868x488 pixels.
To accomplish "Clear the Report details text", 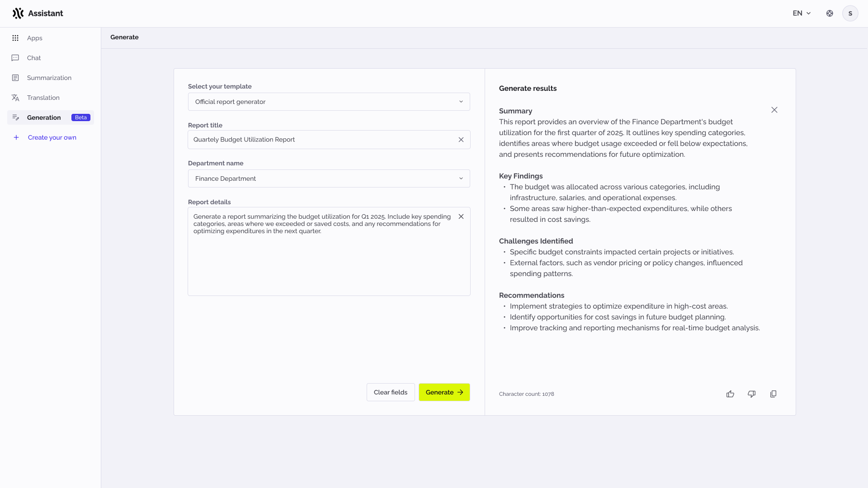I will (x=461, y=216).
